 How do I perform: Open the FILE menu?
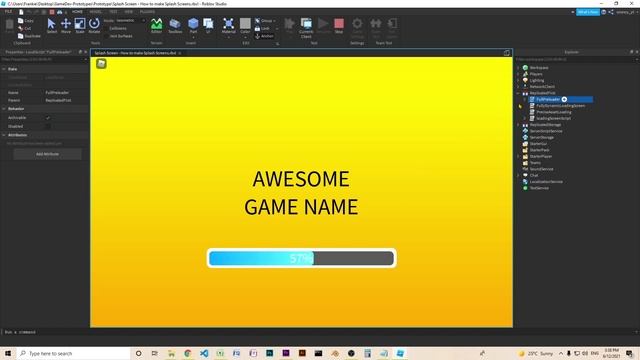8,12
